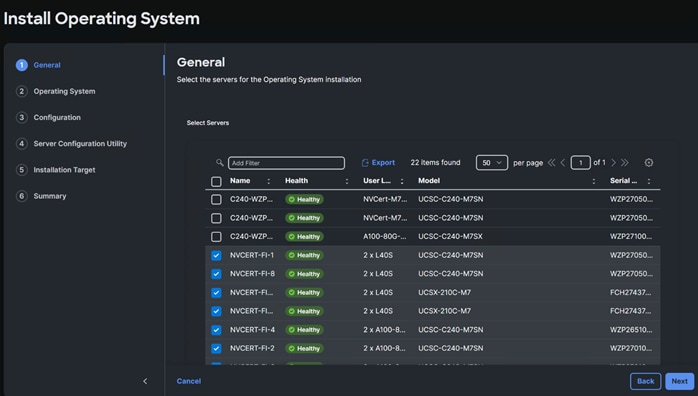Open Model column options menu
This screenshot has height=396, width=698.
click(x=593, y=181)
